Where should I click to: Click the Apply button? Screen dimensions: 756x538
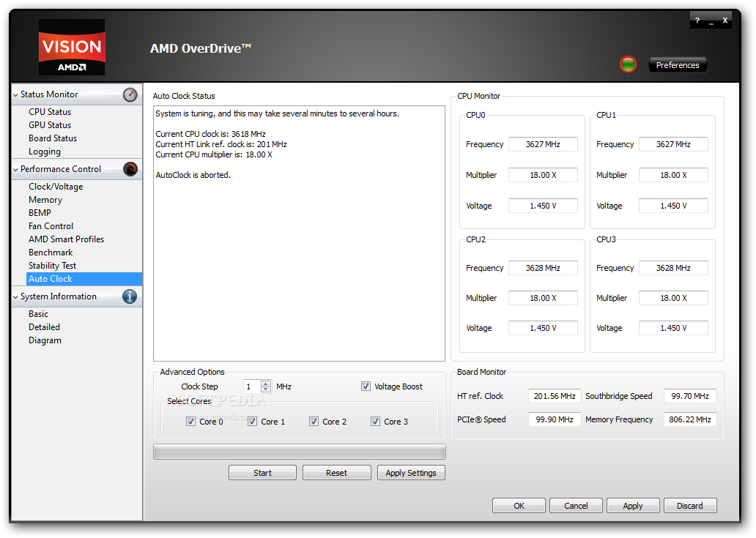[633, 506]
